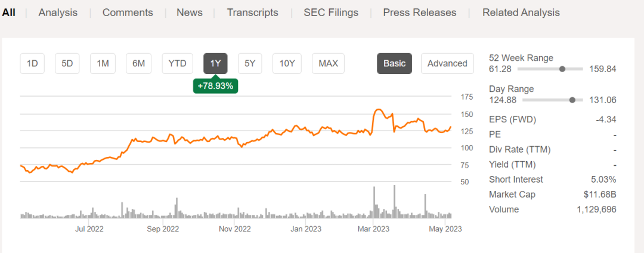
Task: Switch chart to 1M range
Action: click(103, 63)
